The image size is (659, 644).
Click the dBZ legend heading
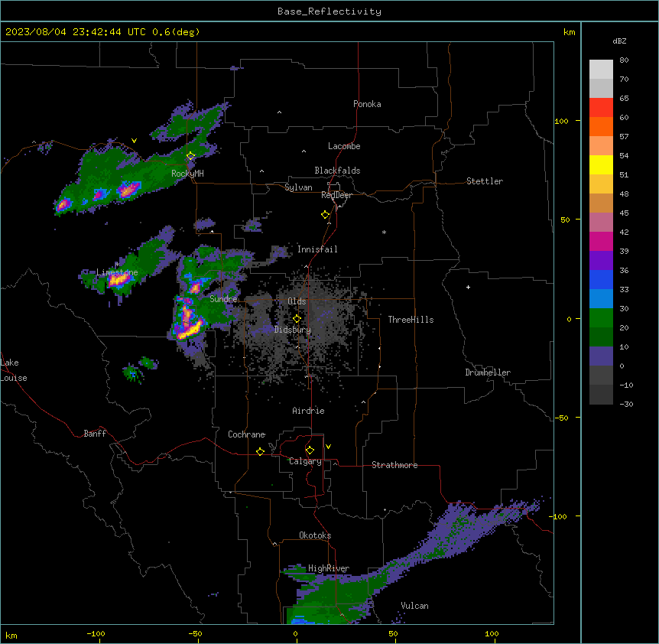click(x=619, y=41)
